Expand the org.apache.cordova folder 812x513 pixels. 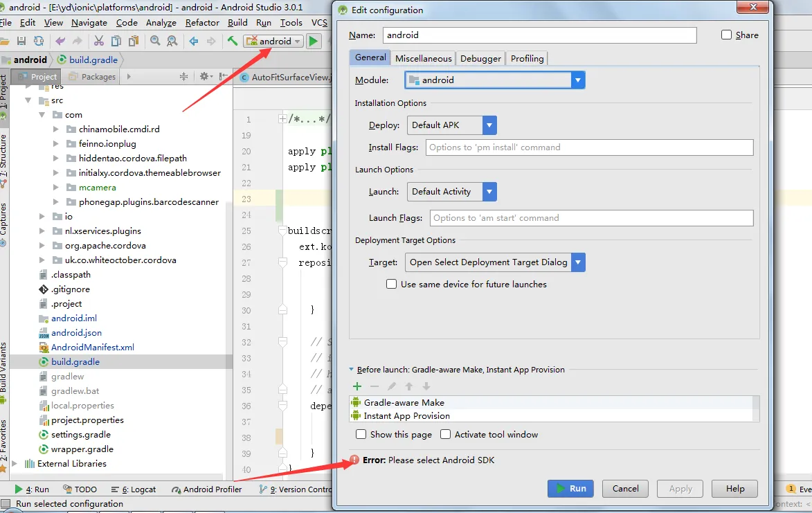coord(42,245)
